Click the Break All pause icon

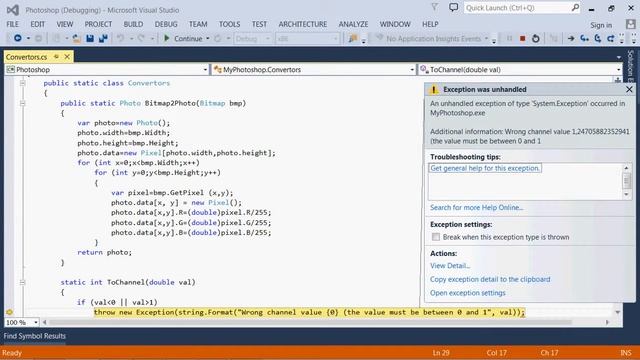pyautogui.click(x=509, y=38)
